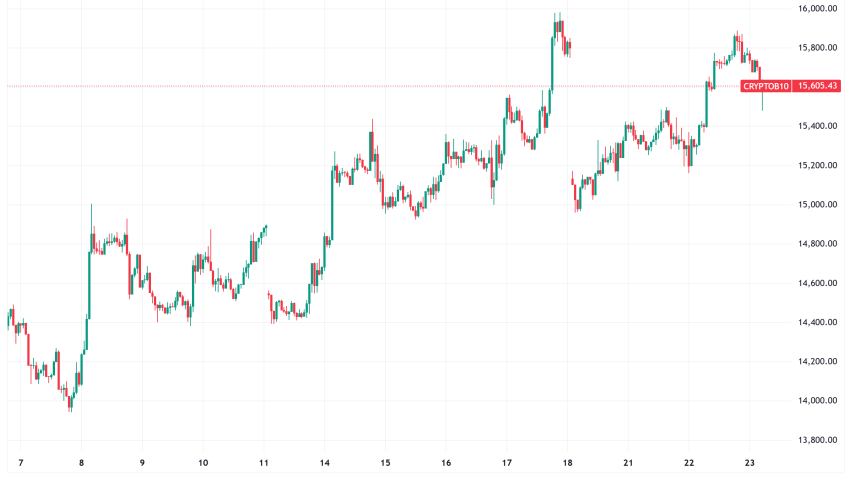Select day 9 on the date axis

tap(142, 464)
